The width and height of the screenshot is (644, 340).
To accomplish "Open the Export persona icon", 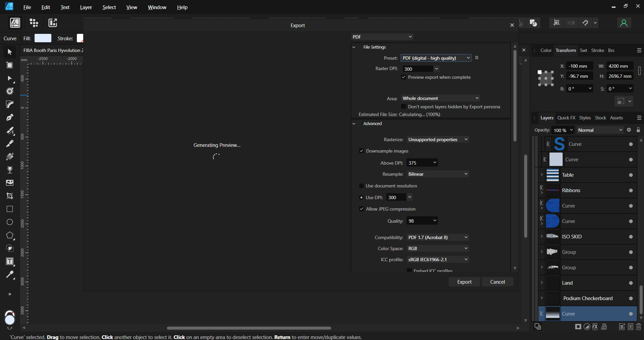I will click(x=53, y=23).
